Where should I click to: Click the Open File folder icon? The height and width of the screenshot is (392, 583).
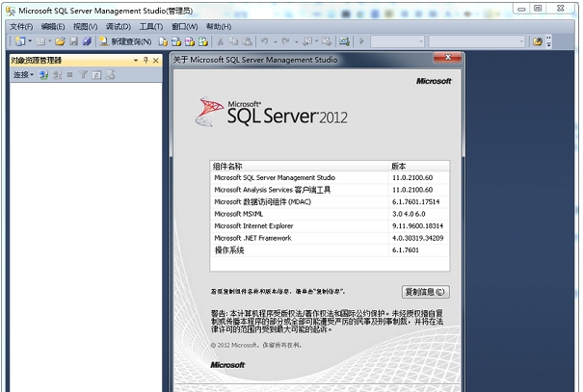point(61,41)
